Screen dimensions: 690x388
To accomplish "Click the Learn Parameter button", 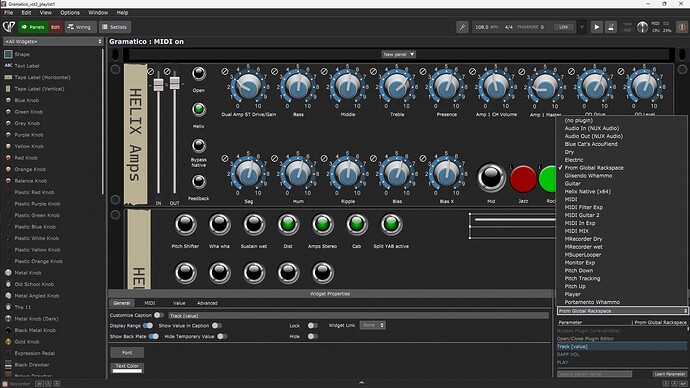I will coord(669,374).
